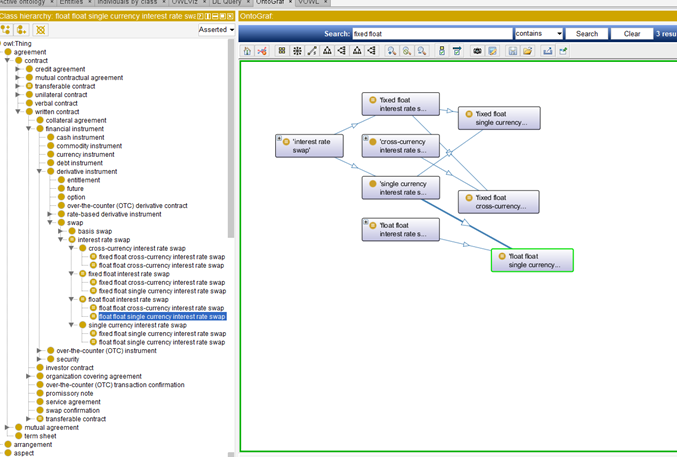Select 'promissory note' in class tree
The width and height of the screenshot is (677, 457).
pyautogui.click(x=69, y=393)
